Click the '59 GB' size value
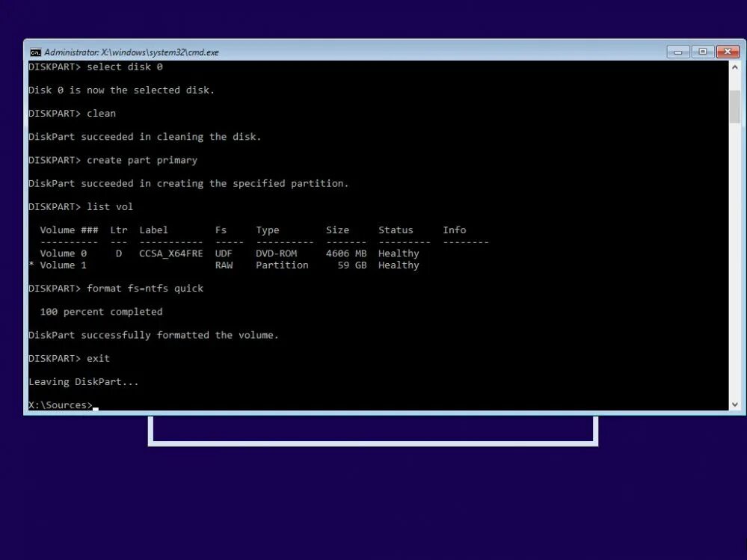 352,265
